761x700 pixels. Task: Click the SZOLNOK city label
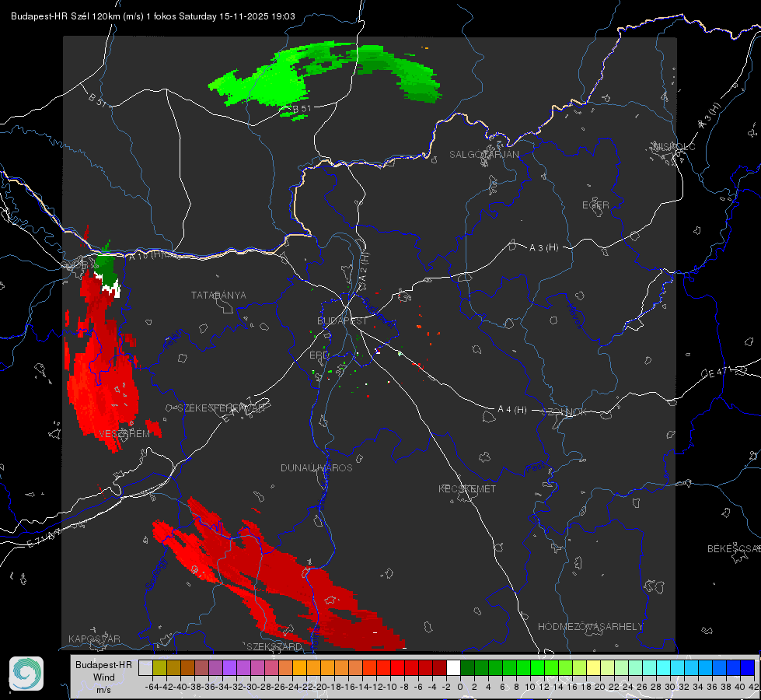[565, 411]
